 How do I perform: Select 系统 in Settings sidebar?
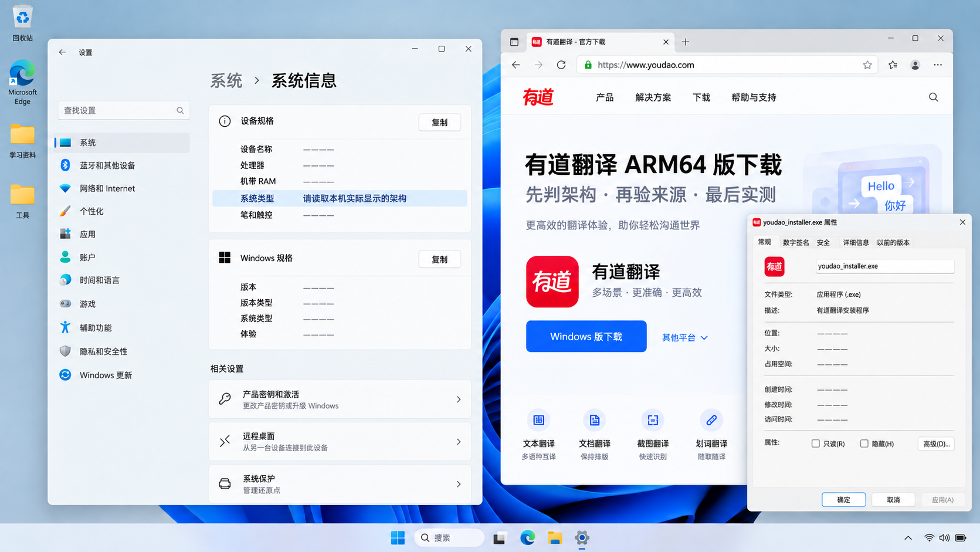click(121, 143)
